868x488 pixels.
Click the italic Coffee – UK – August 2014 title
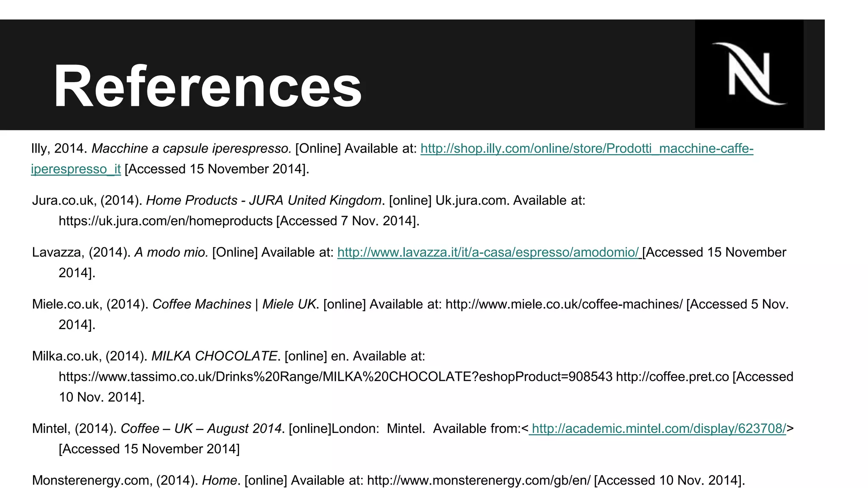click(x=201, y=429)
